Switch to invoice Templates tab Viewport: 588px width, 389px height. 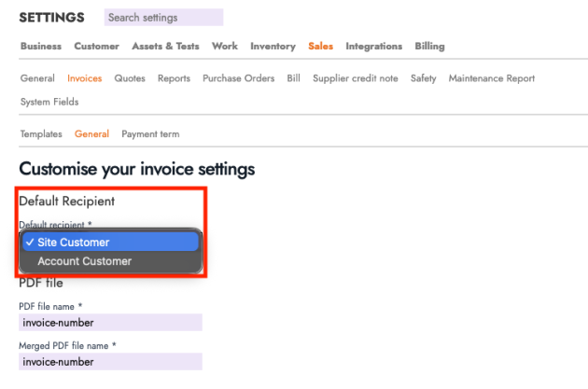pyautogui.click(x=41, y=134)
